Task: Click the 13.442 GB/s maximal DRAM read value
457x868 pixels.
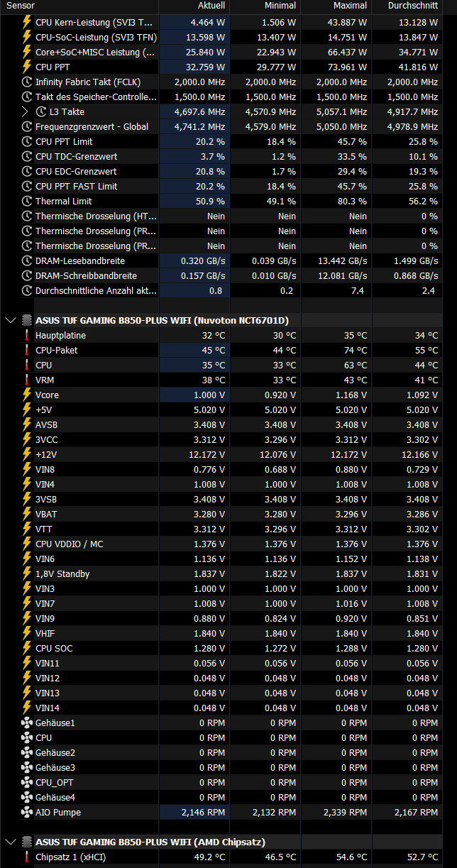Action: click(x=343, y=260)
